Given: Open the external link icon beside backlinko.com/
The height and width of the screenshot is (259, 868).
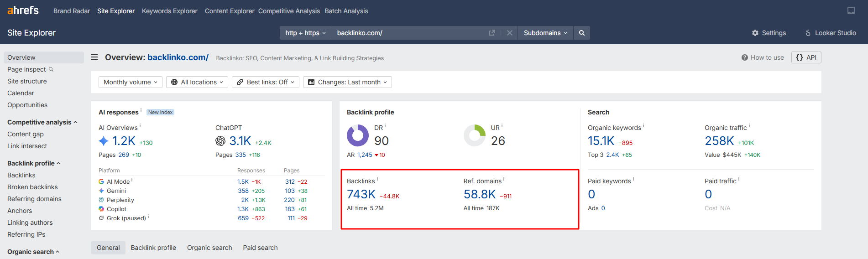Looking at the screenshot, I should [x=492, y=33].
